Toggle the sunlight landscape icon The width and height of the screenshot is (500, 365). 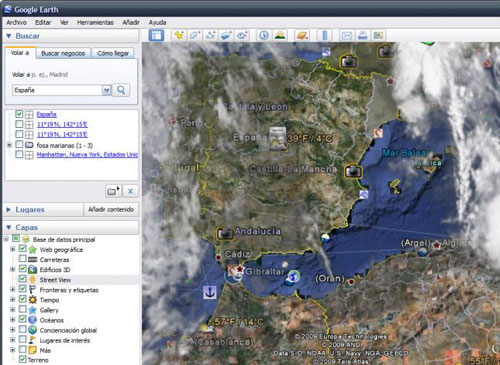280,35
